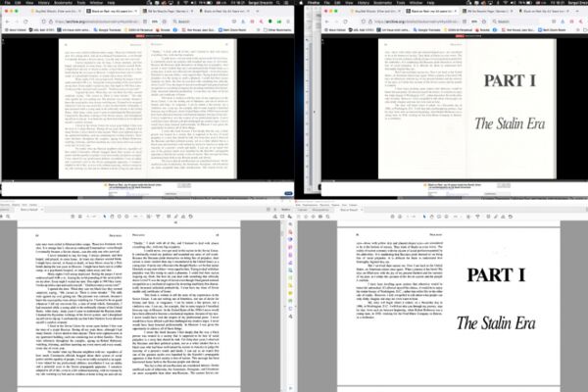
Task: Select active Black on Red tab in top-left Firefox
Action: pos(111,11)
